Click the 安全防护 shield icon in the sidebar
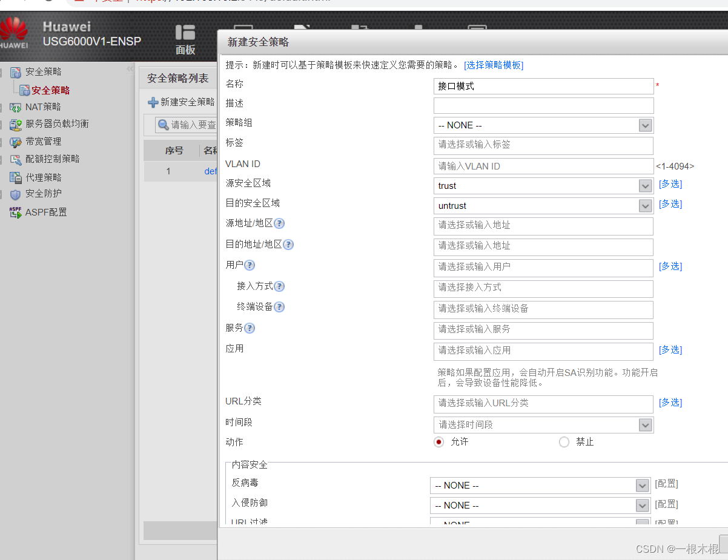The image size is (728, 560). tap(16, 194)
